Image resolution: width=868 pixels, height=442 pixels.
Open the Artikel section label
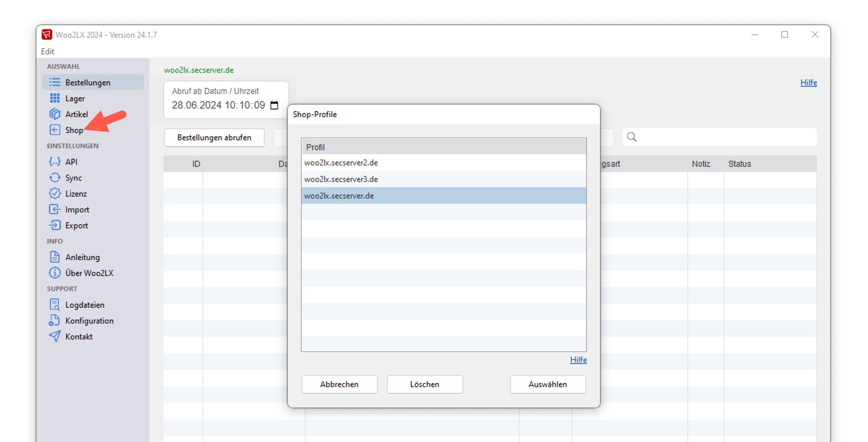click(x=76, y=114)
